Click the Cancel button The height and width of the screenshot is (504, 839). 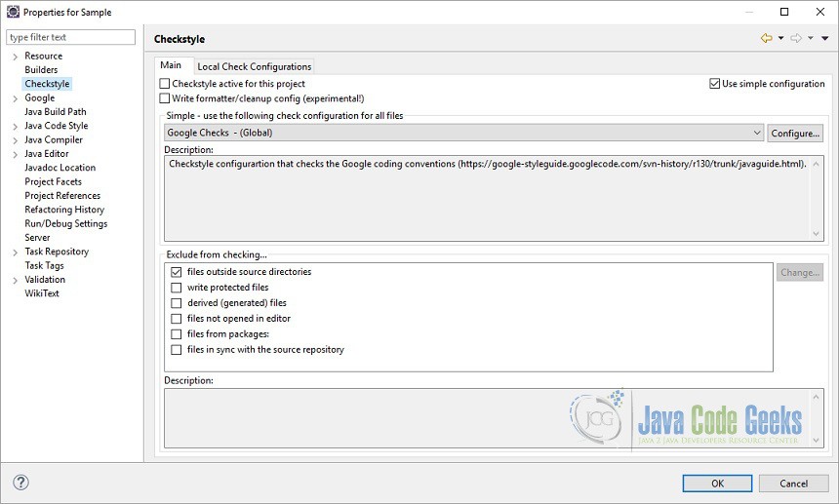click(x=793, y=484)
